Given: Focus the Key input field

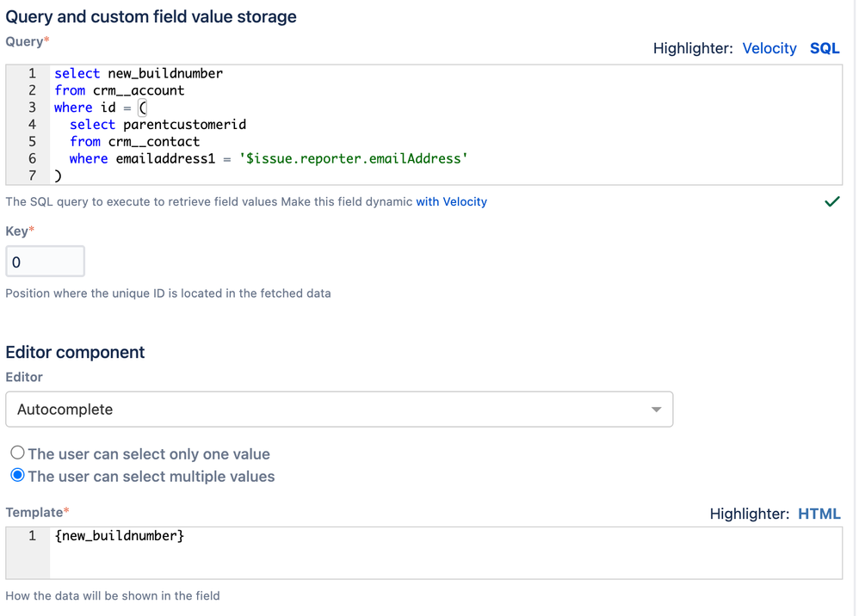Looking at the screenshot, I should (46, 262).
